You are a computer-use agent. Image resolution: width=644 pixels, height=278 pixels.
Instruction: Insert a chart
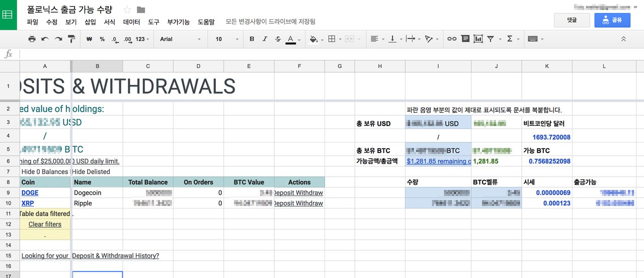pyautogui.click(x=478, y=39)
